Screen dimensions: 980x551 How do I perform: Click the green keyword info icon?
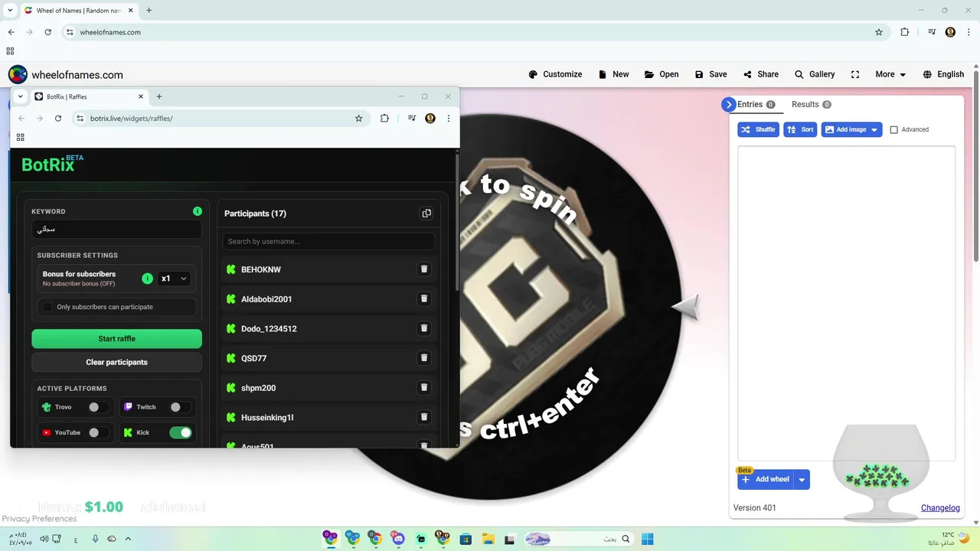198,211
